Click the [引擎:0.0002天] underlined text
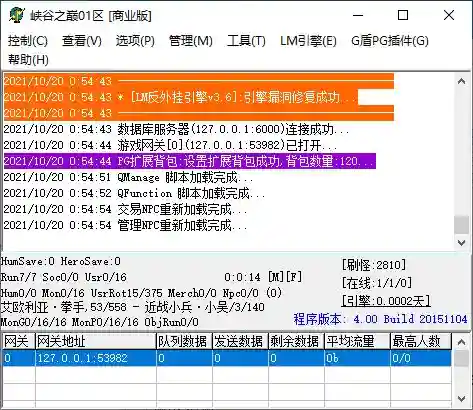The height and width of the screenshot is (410, 473). coord(386,301)
